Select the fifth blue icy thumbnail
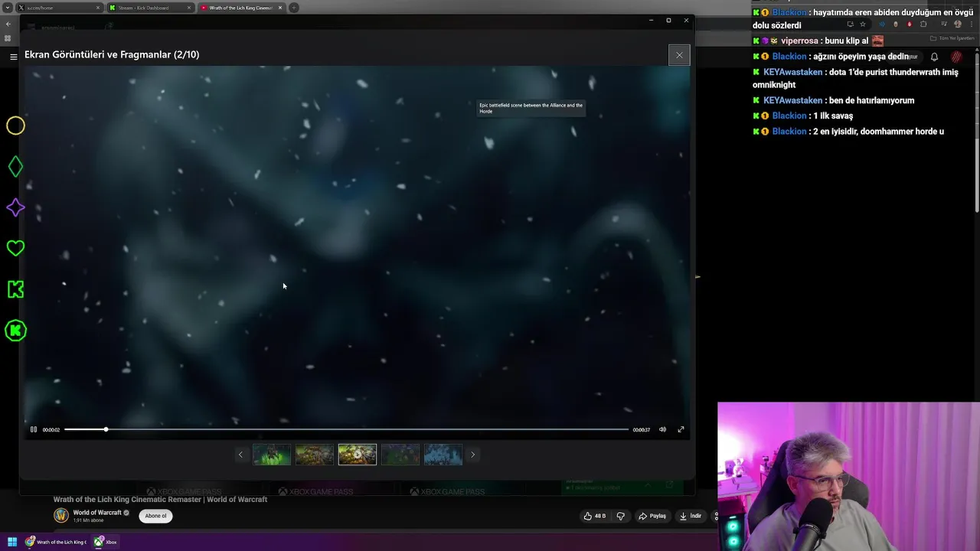 pyautogui.click(x=443, y=455)
